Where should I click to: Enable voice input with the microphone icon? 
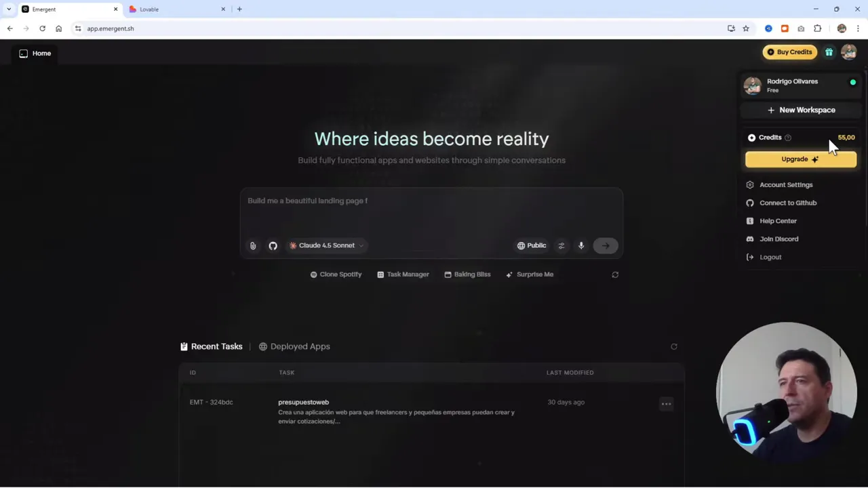[x=581, y=245]
